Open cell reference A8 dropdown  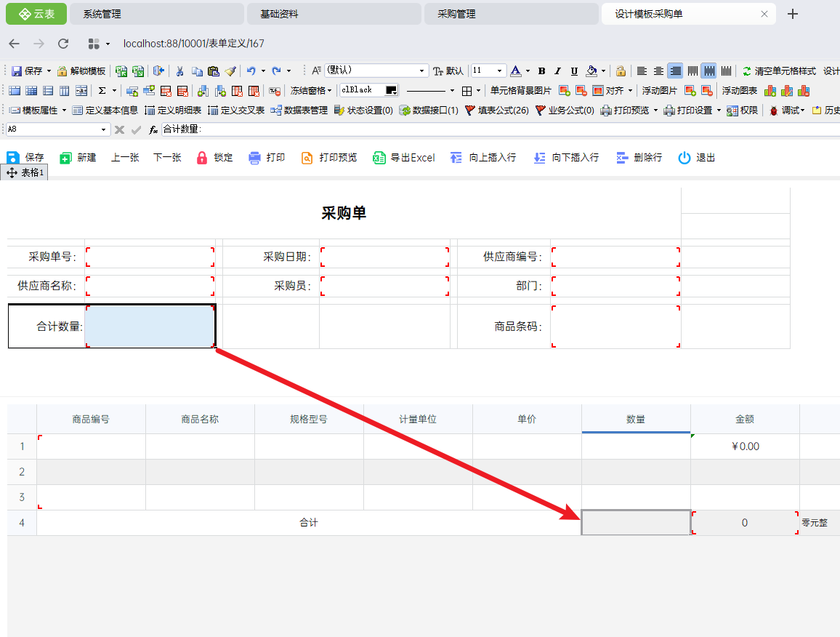point(103,129)
